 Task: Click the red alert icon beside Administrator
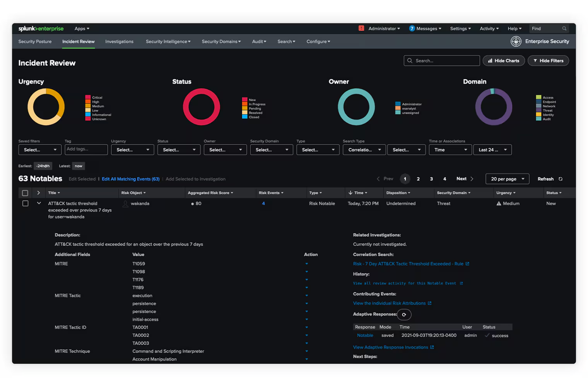pyautogui.click(x=361, y=28)
